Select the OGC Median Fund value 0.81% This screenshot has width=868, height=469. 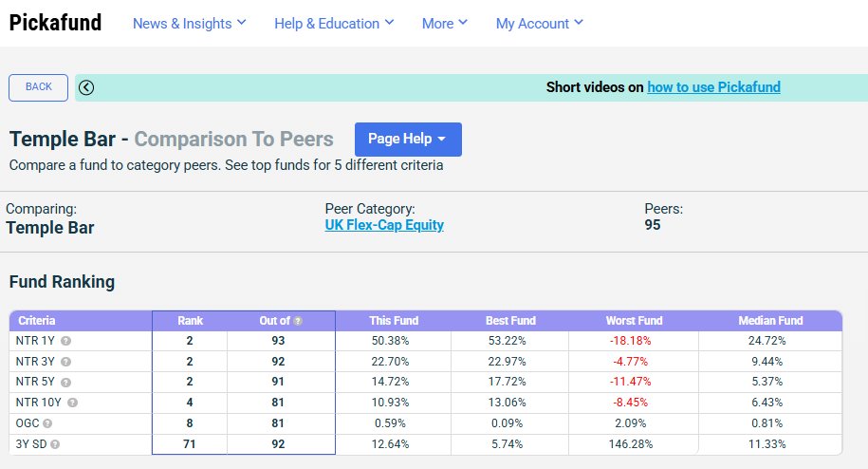766,423
